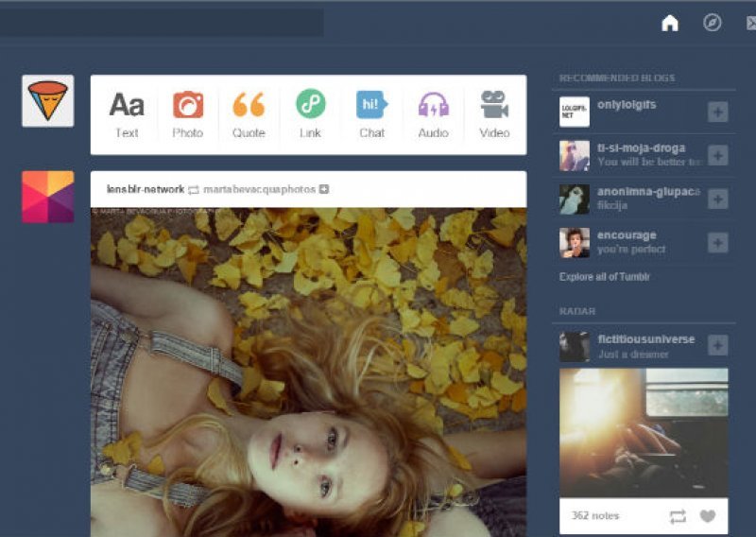The height and width of the screenshot is (537, 756).
Task: Follow the fictitiousuniverse blog
Action: pyautogui.click(x=718, y=345)
